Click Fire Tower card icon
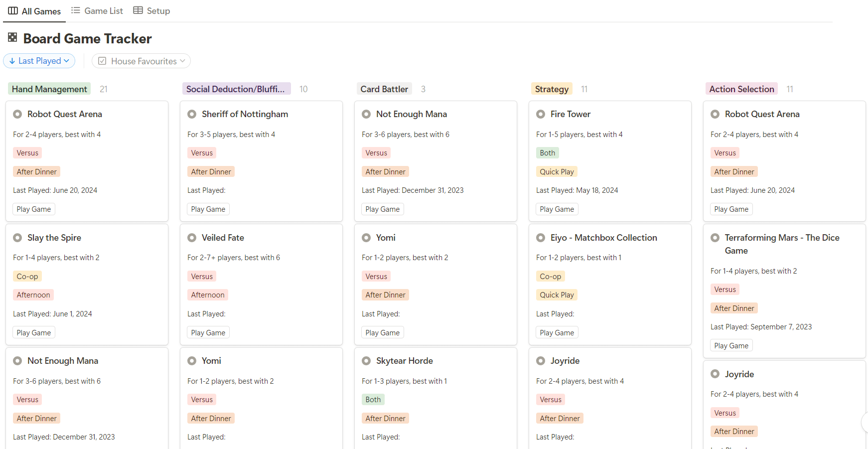868x449 pixels. coord(541,114)
